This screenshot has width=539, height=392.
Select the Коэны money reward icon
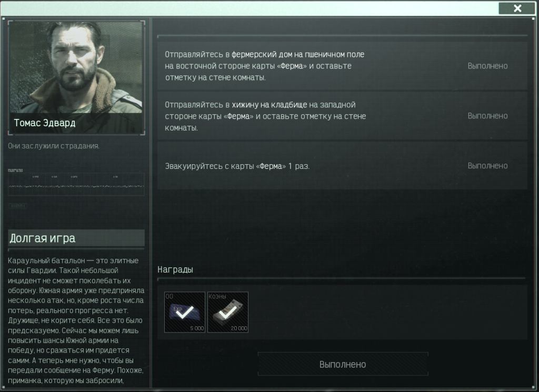pos(227,312)
